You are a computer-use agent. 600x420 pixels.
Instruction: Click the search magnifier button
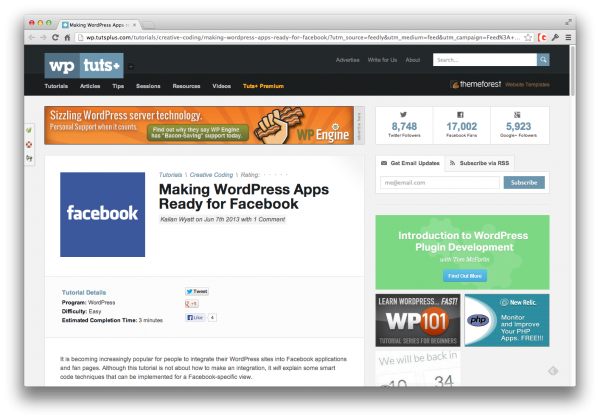click(x=543, y=60)
